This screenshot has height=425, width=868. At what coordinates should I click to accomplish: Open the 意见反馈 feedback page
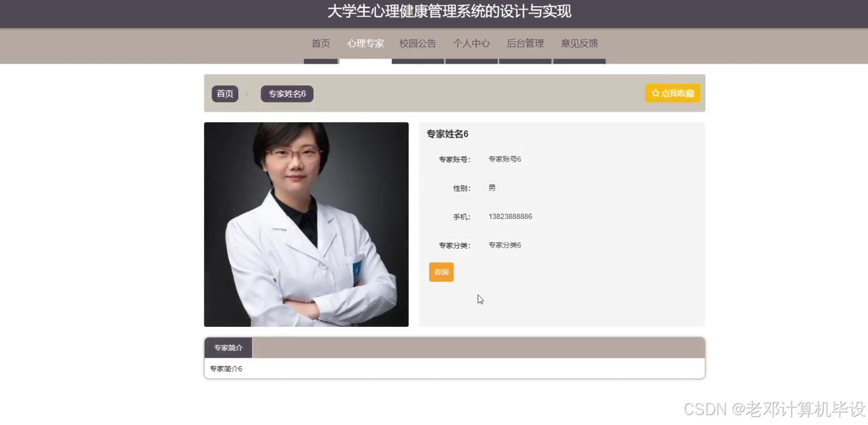tap(579, 43)
